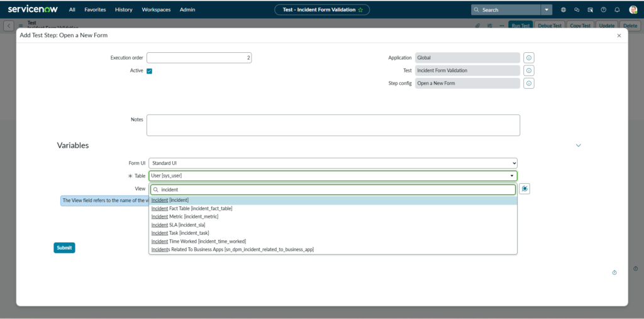Image resolution: width=644 pixels, height=319 pixels.
Task: Collapse the Variables section chevron
Action: click(579, 145)
